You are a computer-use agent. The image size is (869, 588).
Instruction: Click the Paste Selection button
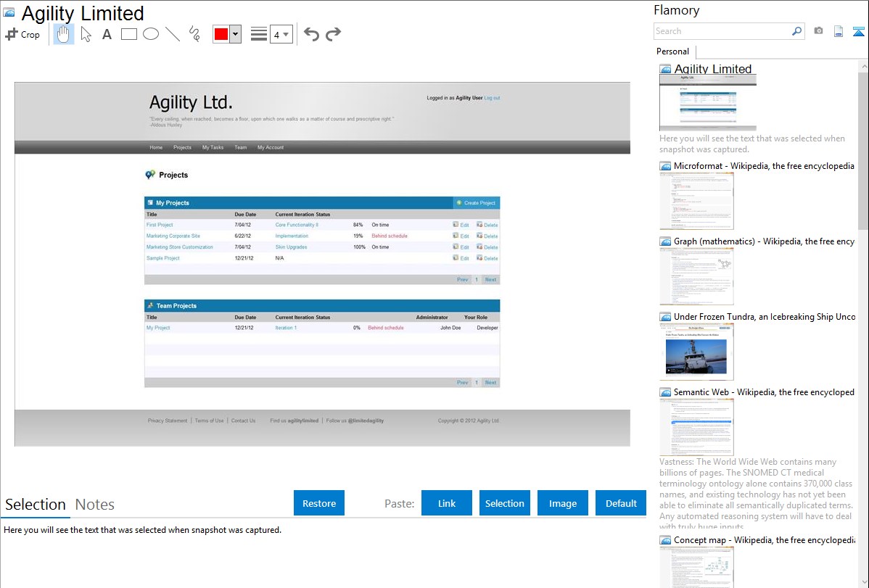tap(504, 503)
